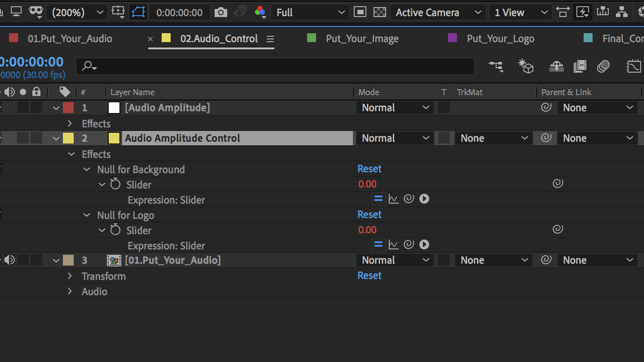Toggle the mask and shape path visibility icon
The width and height of the screenshot is (644, 362).
(138, 12)
